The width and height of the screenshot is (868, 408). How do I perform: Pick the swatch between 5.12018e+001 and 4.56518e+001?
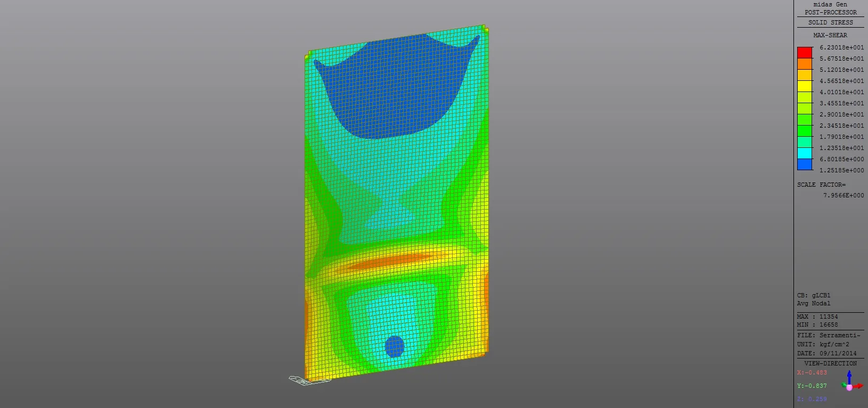click(805, 75)
